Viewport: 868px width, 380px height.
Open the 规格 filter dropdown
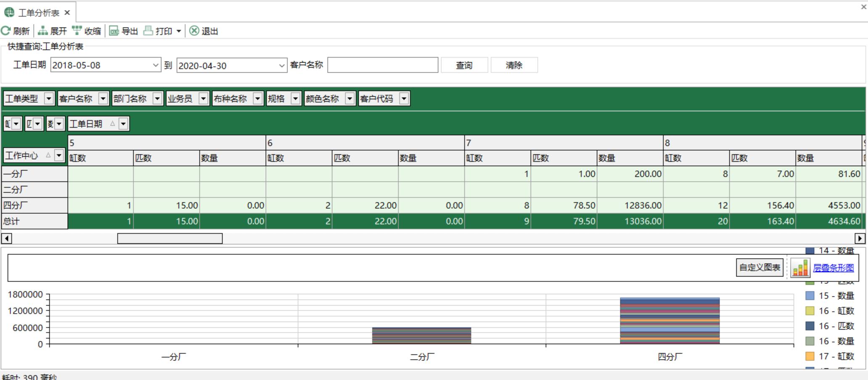pyautogui.click(x=296, y=98)
